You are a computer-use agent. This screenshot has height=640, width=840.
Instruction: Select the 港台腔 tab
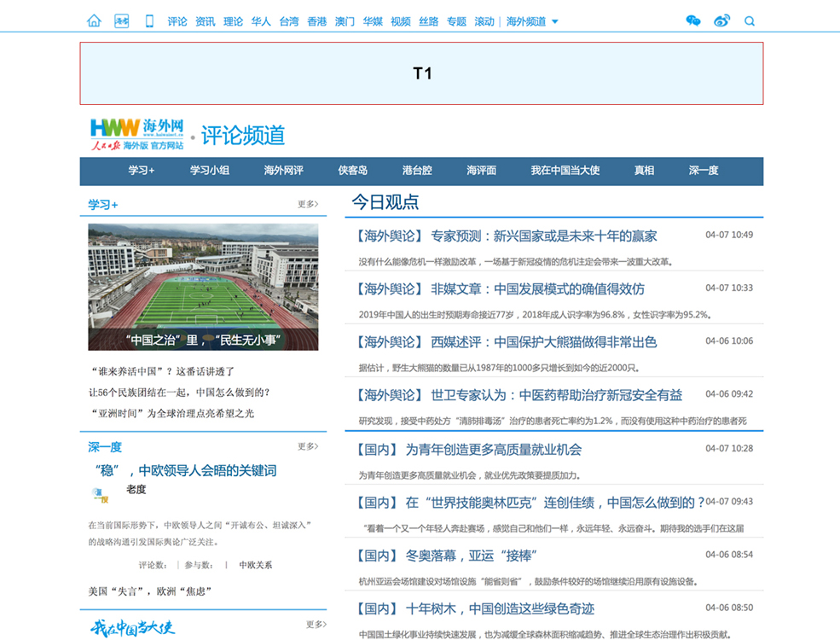click(417, 171)
